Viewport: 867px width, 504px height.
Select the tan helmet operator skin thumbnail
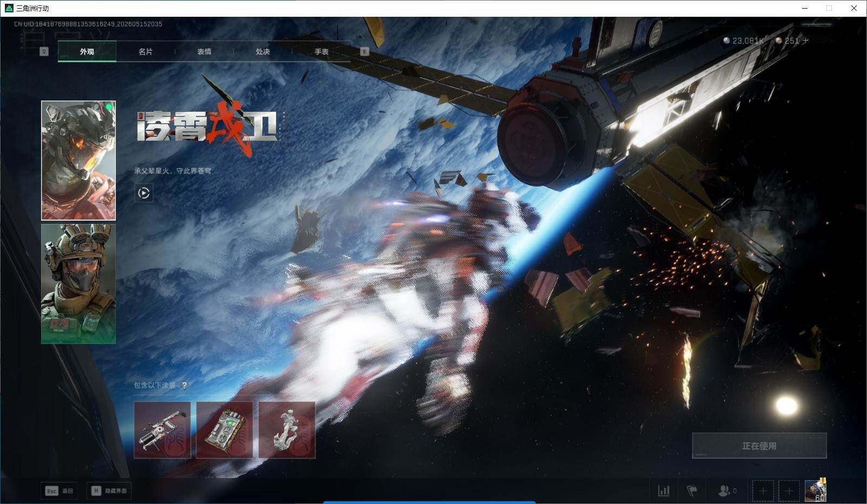point(78,284)
